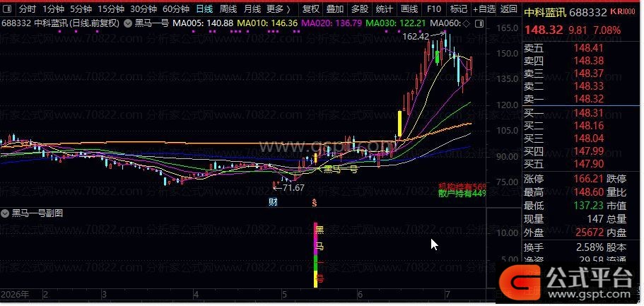Click the 卖二 price 148.33
644x306 pixels.
tap(589, 86)
